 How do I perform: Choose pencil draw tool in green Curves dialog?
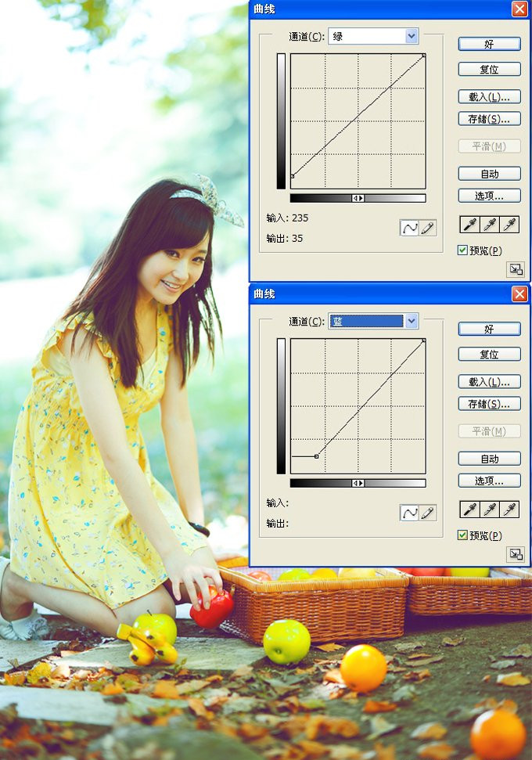427,228
